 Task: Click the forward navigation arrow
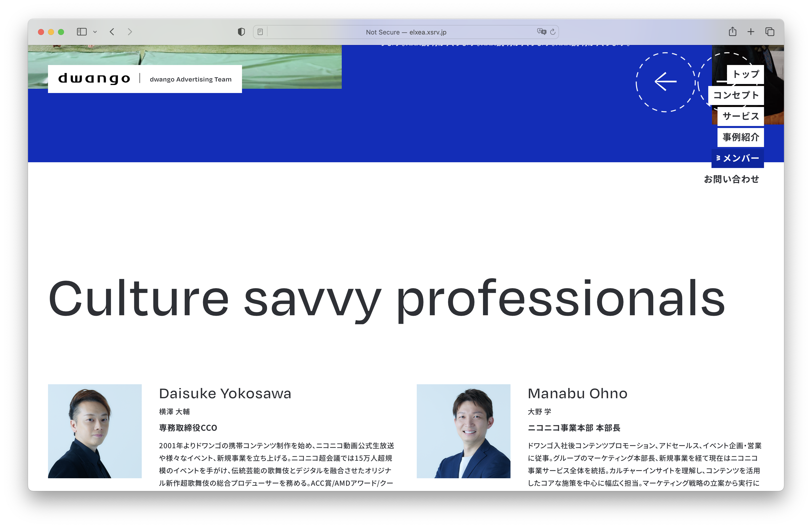(130, 32)
